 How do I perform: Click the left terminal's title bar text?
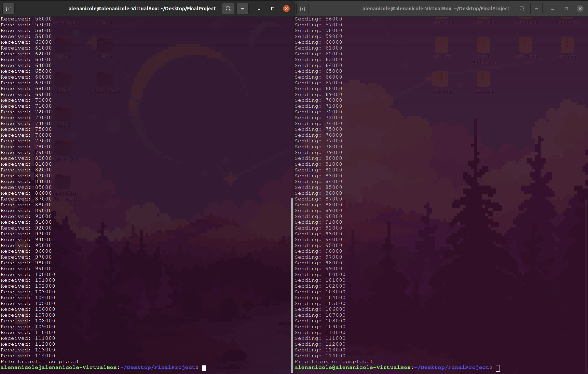pos(142,9)
